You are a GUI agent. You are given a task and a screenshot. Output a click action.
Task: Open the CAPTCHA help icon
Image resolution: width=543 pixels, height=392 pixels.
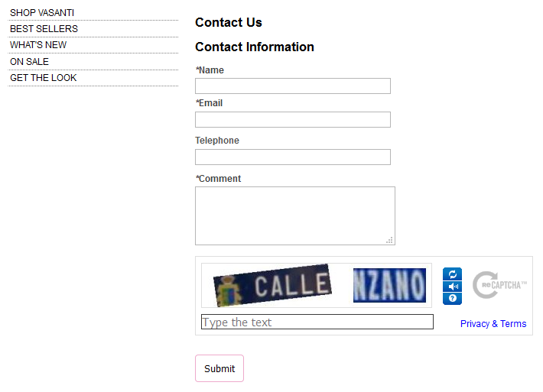(x=452, y=299)
